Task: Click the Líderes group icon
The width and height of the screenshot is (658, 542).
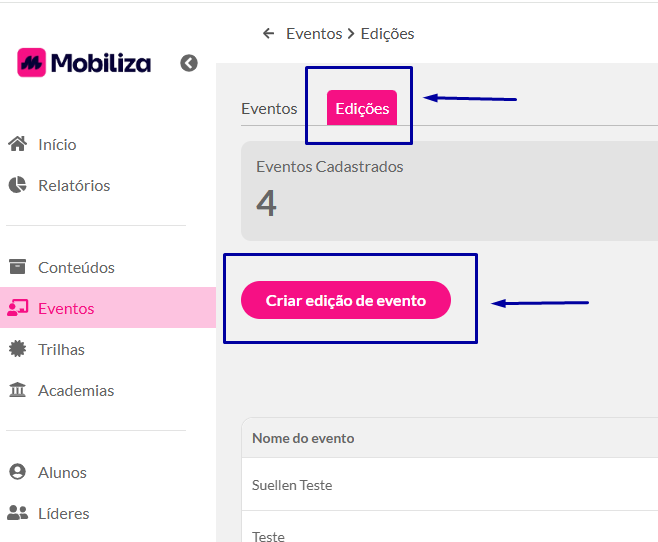Action: click(x=18, y=513)
